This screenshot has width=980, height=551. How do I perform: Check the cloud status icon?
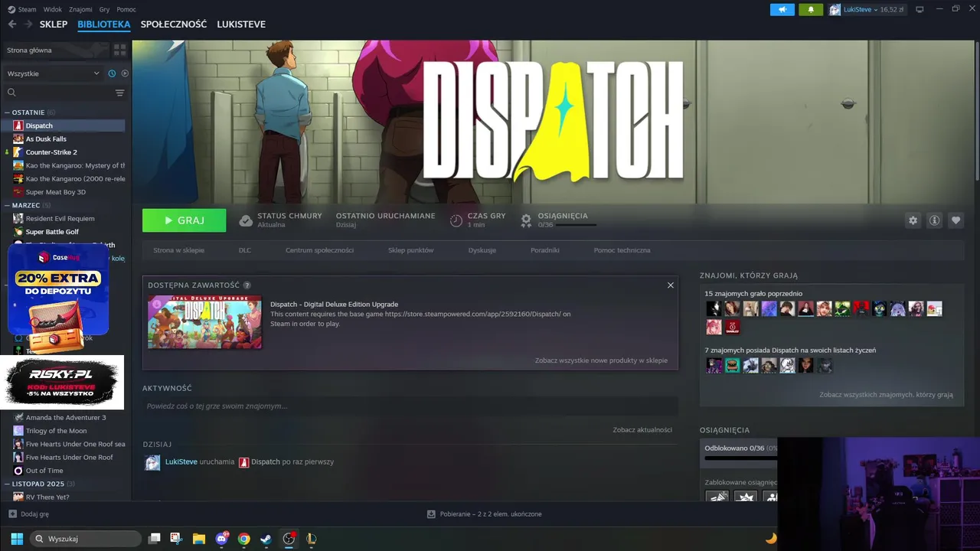click(x=246, y=220)
